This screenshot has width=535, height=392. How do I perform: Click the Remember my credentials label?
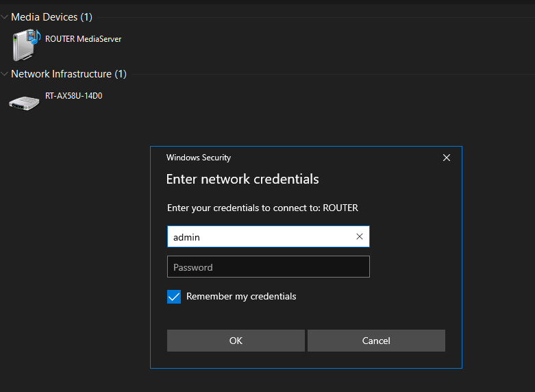[241, 296]
